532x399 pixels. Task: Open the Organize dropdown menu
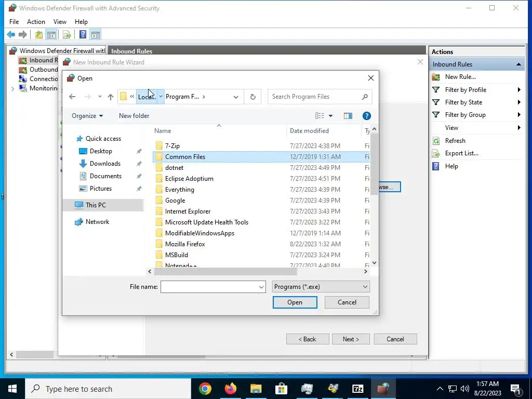tap(87, 116)
